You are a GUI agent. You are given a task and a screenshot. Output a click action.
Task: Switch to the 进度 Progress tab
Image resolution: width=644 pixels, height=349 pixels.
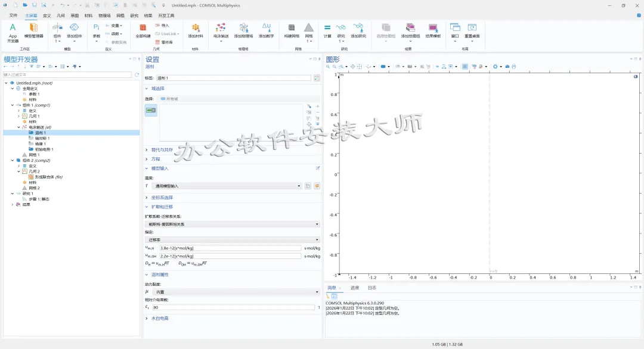(x=354, y=288)
